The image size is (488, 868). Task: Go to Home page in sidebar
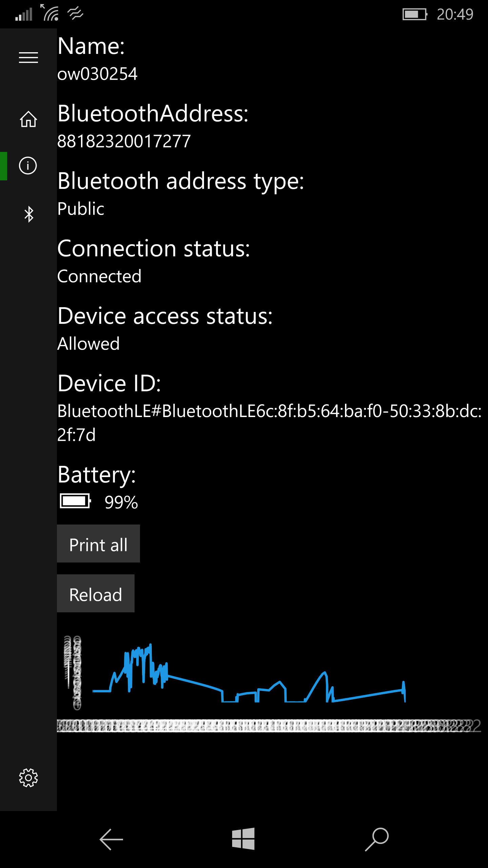tap(28, 119)
